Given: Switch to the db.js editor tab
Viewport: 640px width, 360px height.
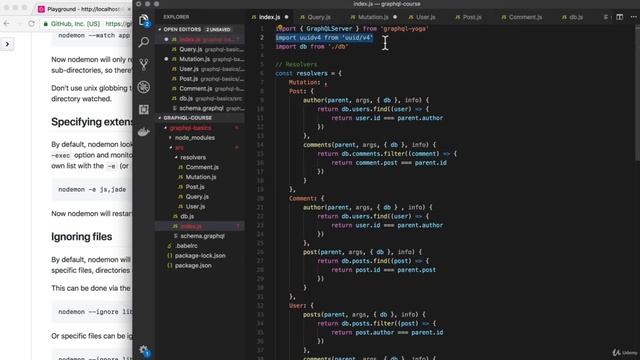Looking at the screenshot, I should pyautogui.click(x=576, y=17).
